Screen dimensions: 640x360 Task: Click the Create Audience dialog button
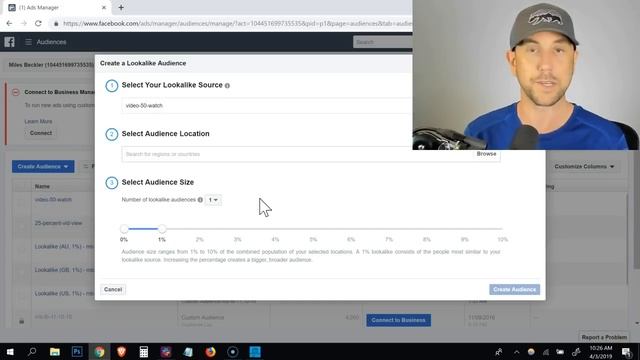[514, 289]
